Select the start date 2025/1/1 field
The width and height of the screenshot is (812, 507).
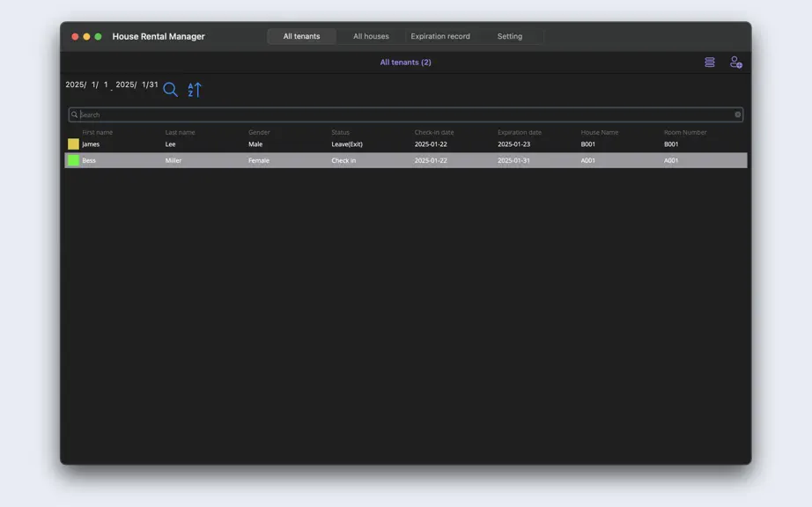pyautogui.click(x=87, y=84)
